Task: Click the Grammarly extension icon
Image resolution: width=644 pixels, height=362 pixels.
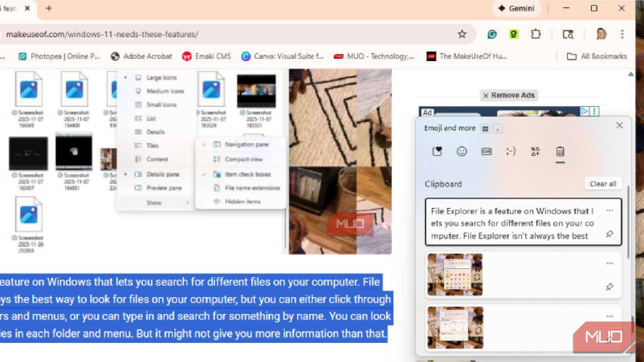Action: 492,34
